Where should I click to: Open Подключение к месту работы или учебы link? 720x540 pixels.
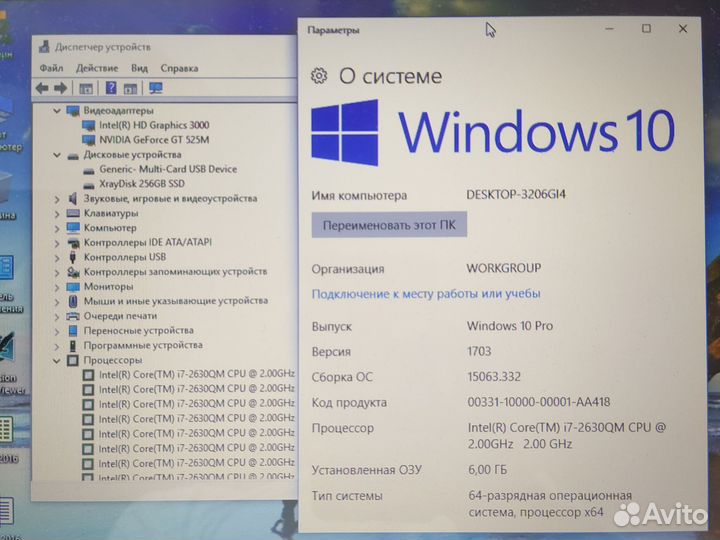coord(426,293)
